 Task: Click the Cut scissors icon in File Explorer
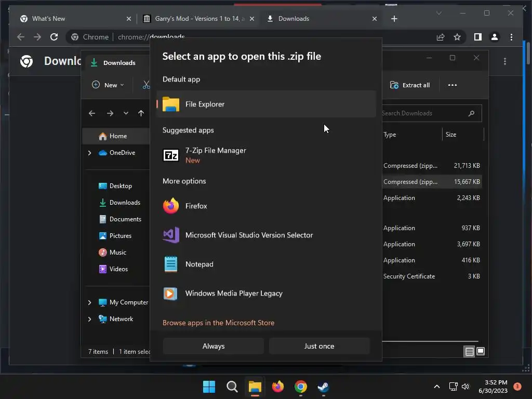click(146, 85)
